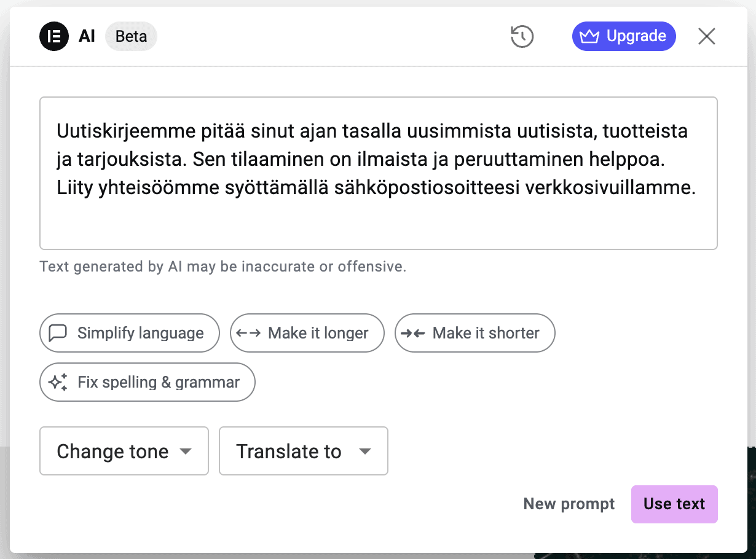Click the crown icon on Upgrade
Image resolution: width=756 pixels, height=559 pixels.
(x=589, y=36)
